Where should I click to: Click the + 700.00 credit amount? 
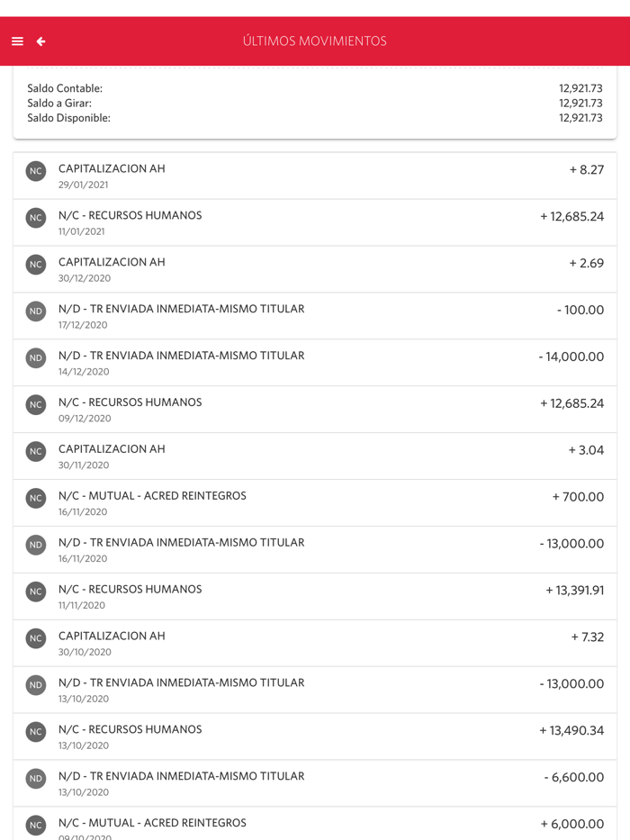[x=579, y=495]
